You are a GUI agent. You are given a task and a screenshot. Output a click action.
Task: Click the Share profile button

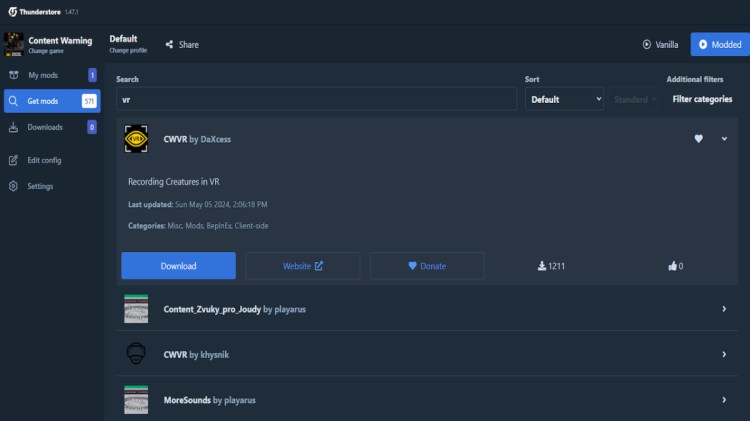pos(182,45)
